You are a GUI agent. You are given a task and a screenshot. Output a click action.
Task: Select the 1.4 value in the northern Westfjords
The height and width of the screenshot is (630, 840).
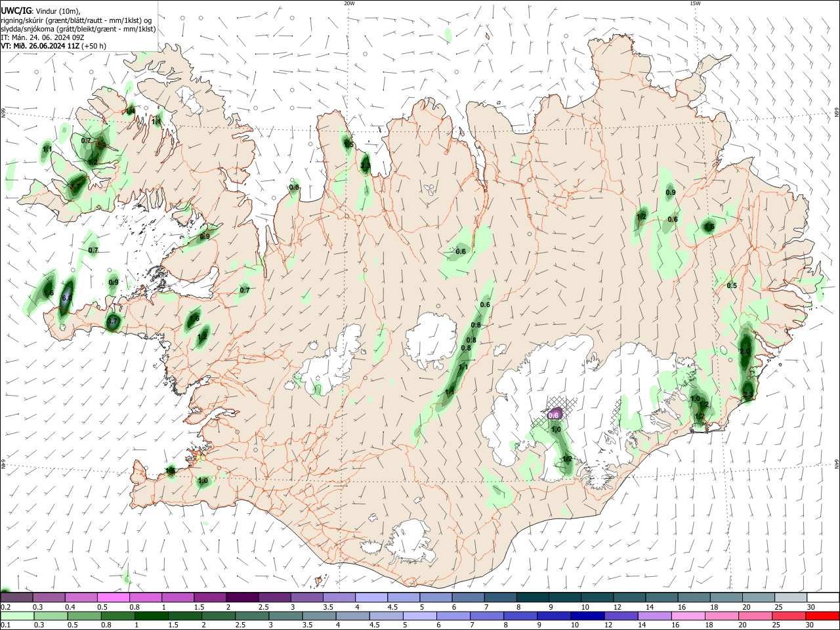click(131, 111)
